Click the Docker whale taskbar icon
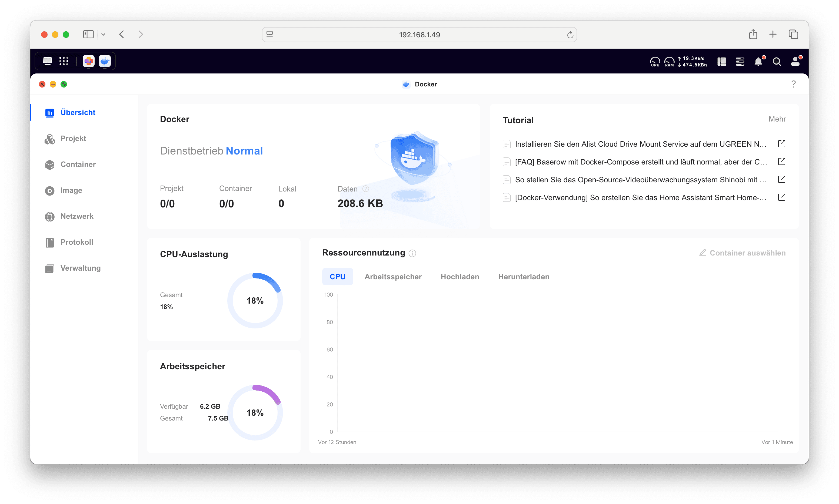The image size is (839, 504). tap(105, 61)
